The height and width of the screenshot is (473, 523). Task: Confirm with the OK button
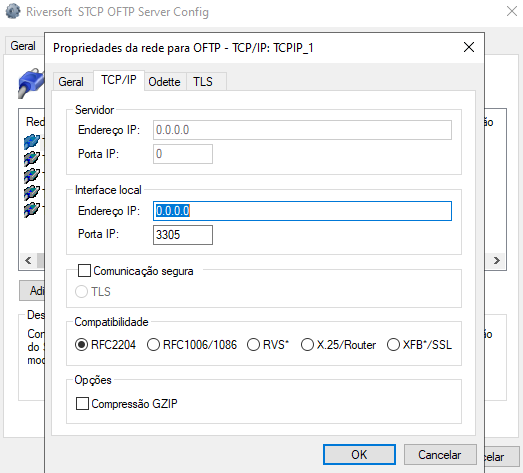pos(359,454)
